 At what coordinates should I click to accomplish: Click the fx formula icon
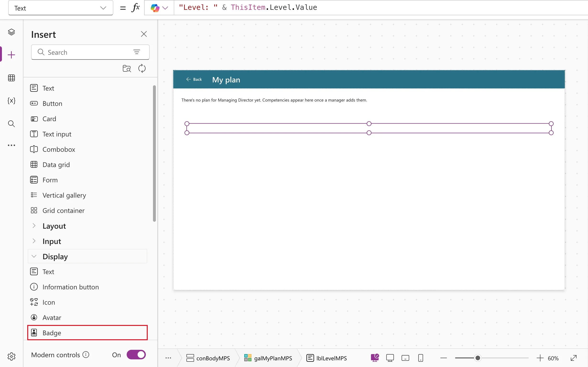(x=136, y=7)
